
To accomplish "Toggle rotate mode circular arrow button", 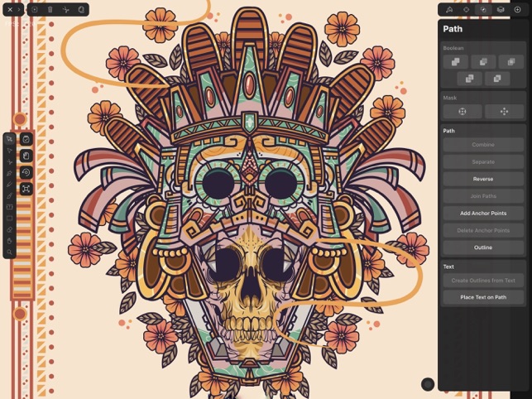I will pos(26,172).
